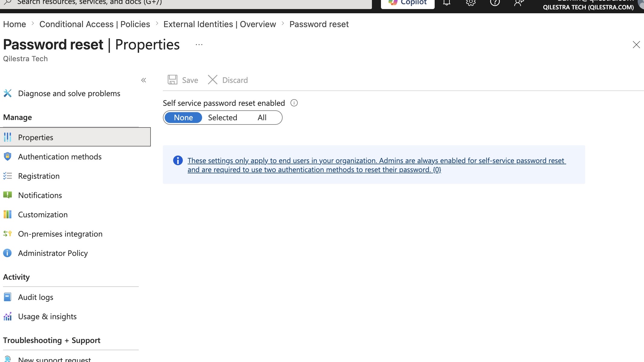This screenshot has width=644, height=362.
Task: Collapse the sidebar with double chevron
Action: (144, 80)
